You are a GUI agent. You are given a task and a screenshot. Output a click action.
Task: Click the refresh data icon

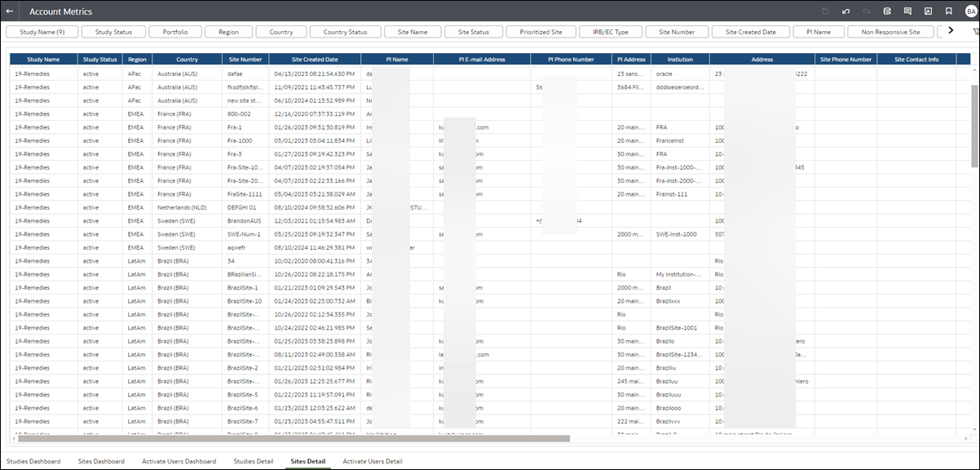coord(887,11)
